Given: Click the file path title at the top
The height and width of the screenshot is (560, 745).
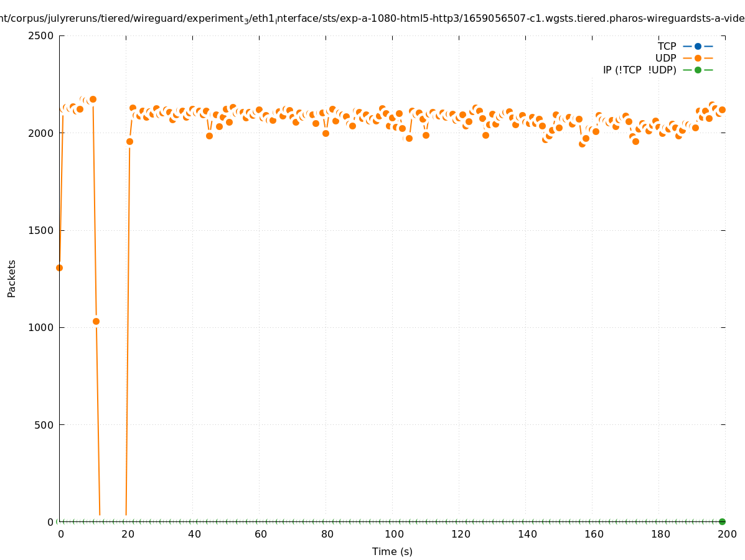Looking at the screenshot, I should pyautogui.click(x=372, y=18).
